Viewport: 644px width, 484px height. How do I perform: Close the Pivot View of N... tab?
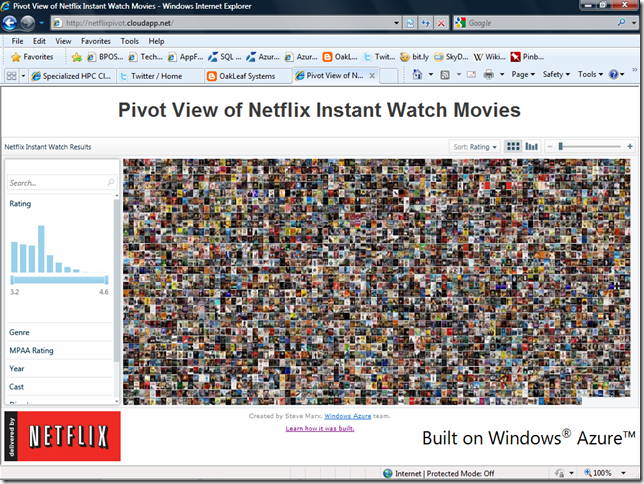372,76
